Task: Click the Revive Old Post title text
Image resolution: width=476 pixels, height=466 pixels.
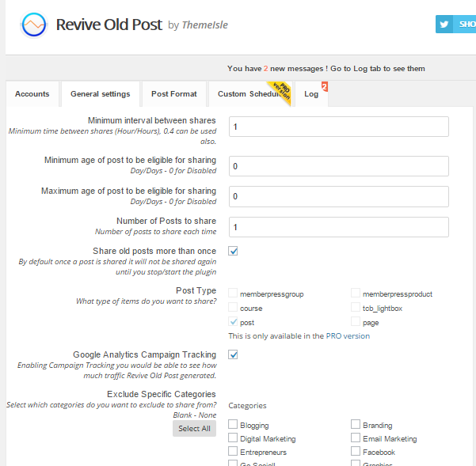Action: (109, 25)
